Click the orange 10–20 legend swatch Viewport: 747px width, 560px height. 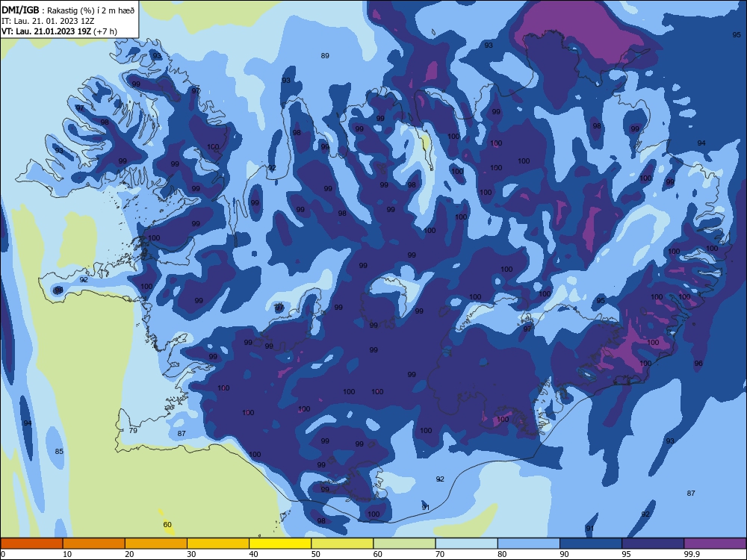pos(94,544)
